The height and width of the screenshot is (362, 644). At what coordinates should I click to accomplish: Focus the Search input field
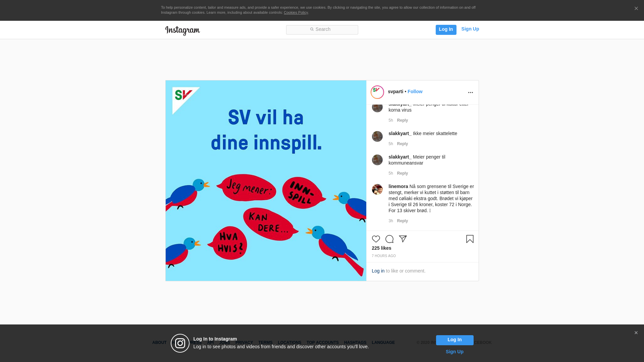(x=322, y=30)
